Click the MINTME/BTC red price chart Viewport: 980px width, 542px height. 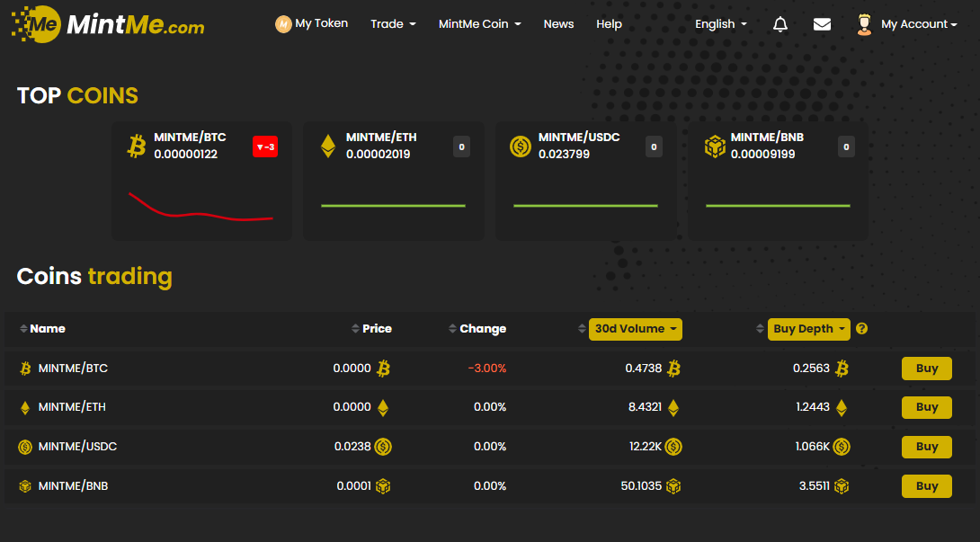point(200,208)
